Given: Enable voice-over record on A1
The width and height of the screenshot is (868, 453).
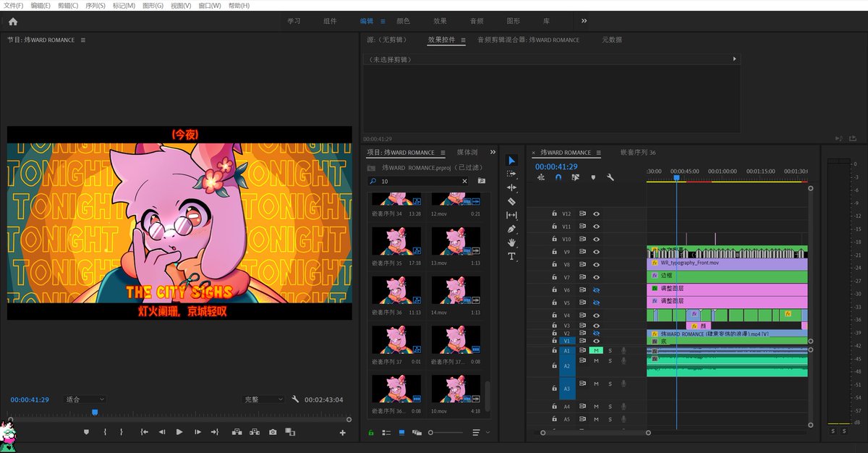Looking at the screenshot, I should coord(624,350).
